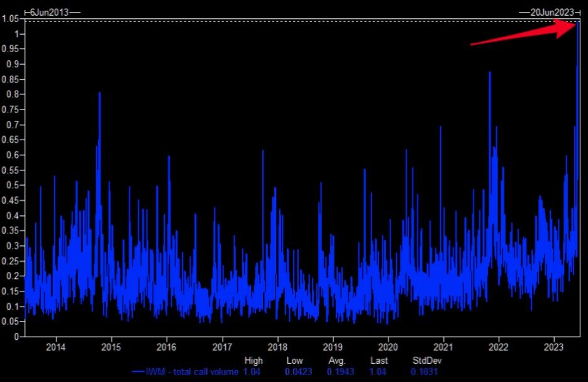Click the 0.15 y-axis label

tap(11, 291)
